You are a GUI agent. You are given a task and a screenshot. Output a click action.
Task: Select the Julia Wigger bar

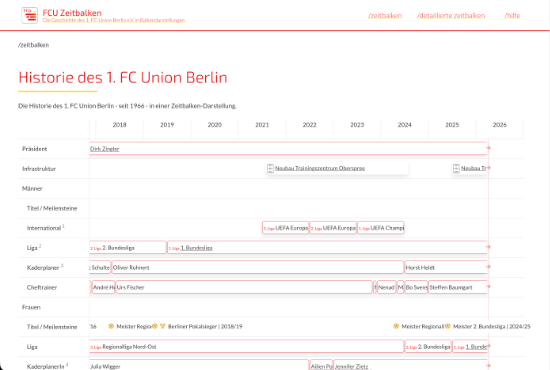[199, 365]
